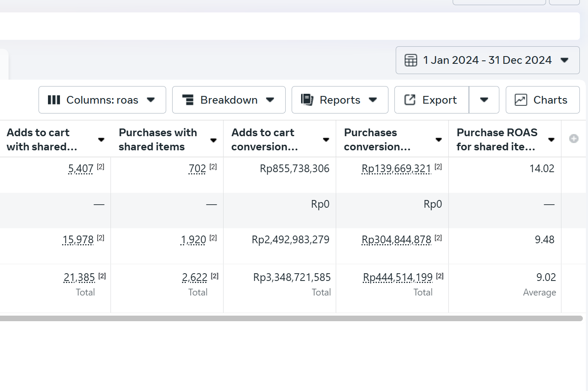Viewport: 588px width, 391px height.
Task: Click the Rp139,669,321 purchases conversion value
Action: [396, 169]
